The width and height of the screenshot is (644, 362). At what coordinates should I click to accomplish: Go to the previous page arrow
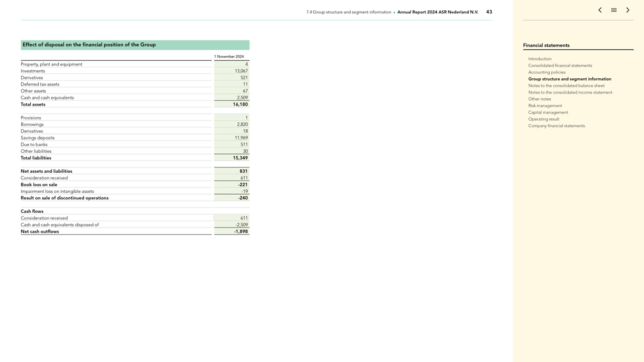point(600,10)
